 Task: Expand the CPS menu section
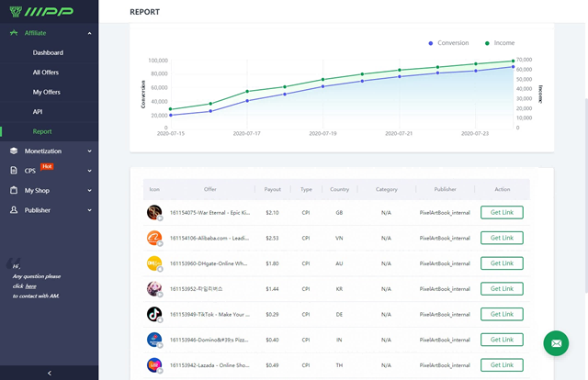point(89,170)
